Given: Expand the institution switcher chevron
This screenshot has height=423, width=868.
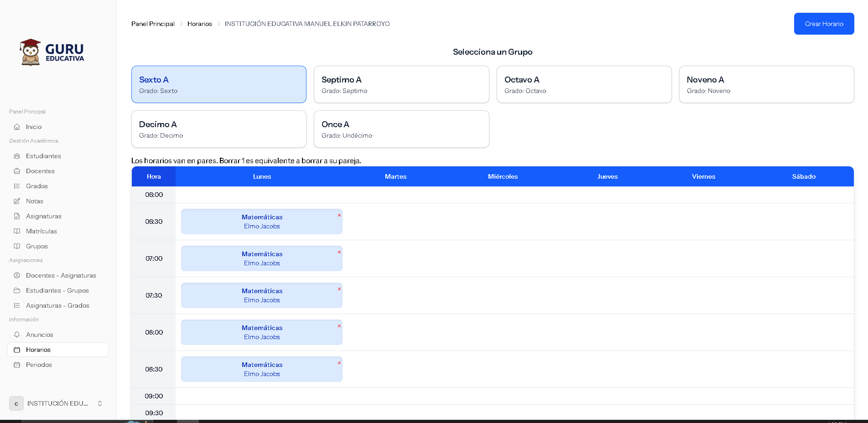Looking at the screenshot, I should tap(100, 403).
